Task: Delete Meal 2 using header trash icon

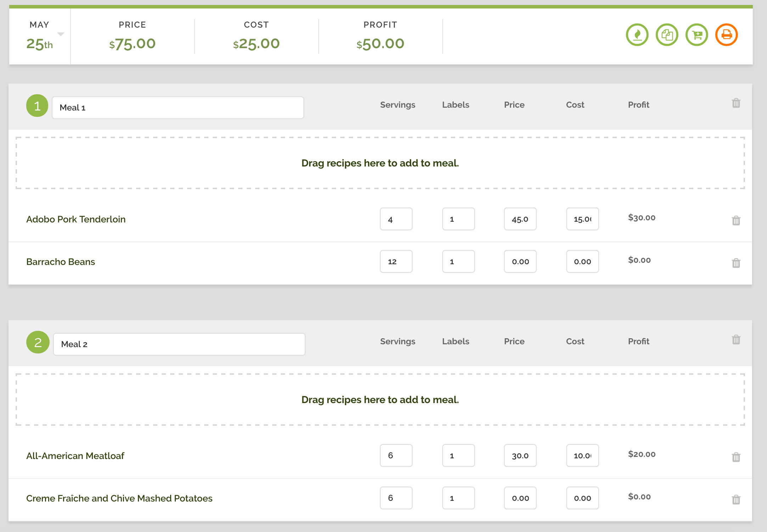Action: (736, 340)
